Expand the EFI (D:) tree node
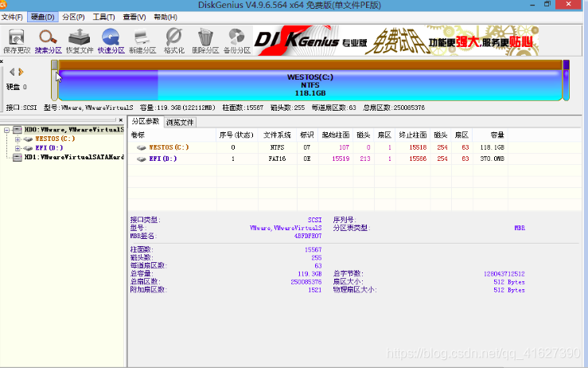The image size is (588, 368). pyautogui.click(x=18, y=148)
